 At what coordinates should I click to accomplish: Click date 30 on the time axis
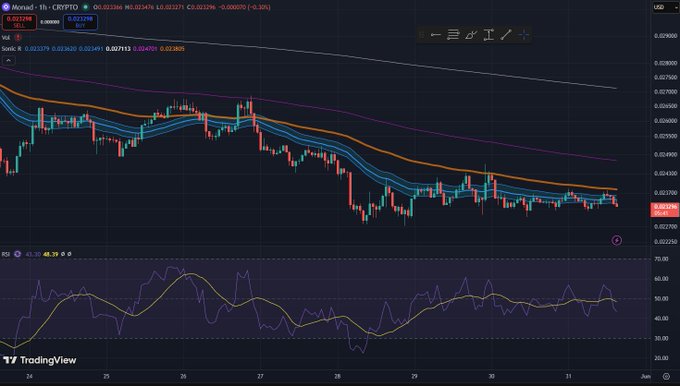coord(491,376)
